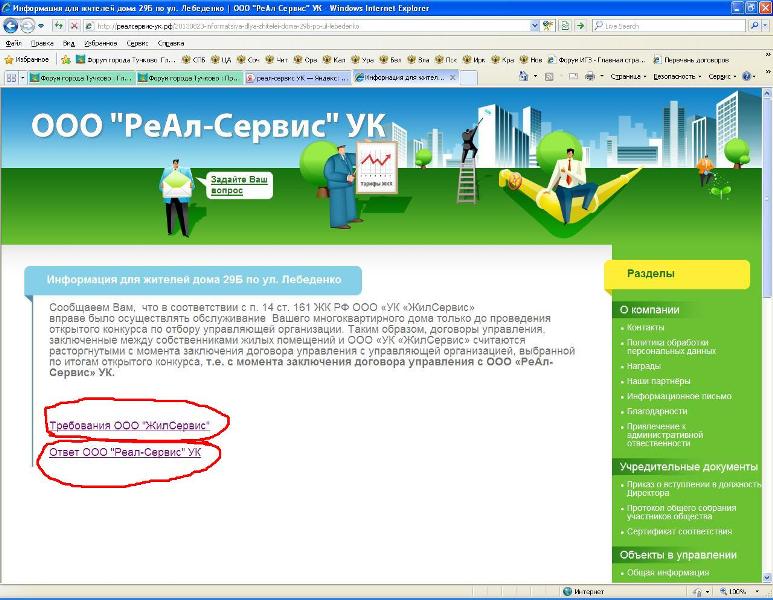Image resolution: width=773 pixels, height=600 pixels.
Task: Click the address bar URL field
Action: tap(307, 26)
